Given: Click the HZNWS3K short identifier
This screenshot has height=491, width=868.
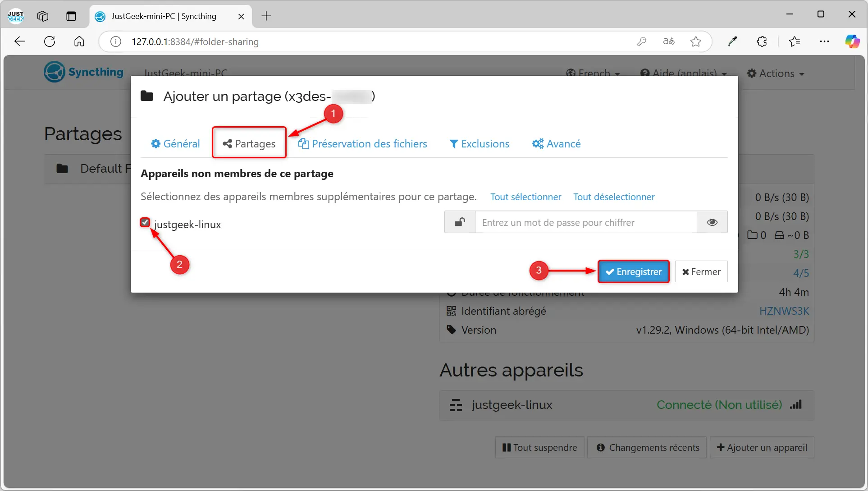Looking at the screenshot, I should [784, 311].
